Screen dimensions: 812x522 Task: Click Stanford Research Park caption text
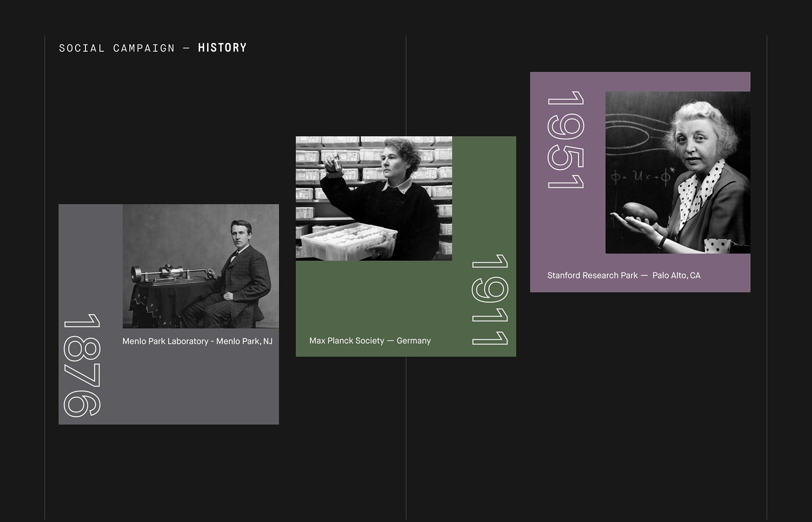[x=592, y=275]
